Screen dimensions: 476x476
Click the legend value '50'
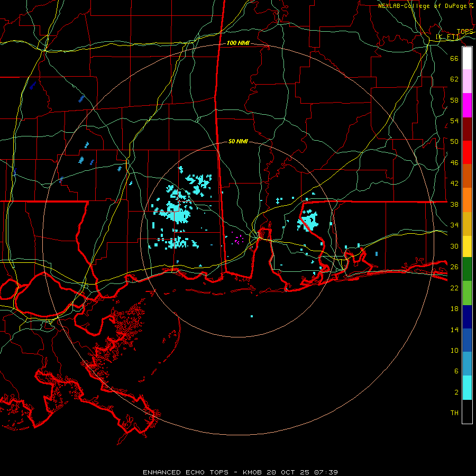(454, 141)
